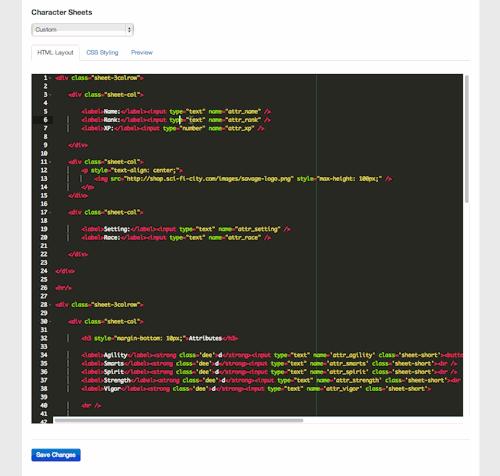Image resolution: width=500 pixels, height=476 pixels.
Task: Collapse the code fold at line 1
Action: [x=50, y=78]
